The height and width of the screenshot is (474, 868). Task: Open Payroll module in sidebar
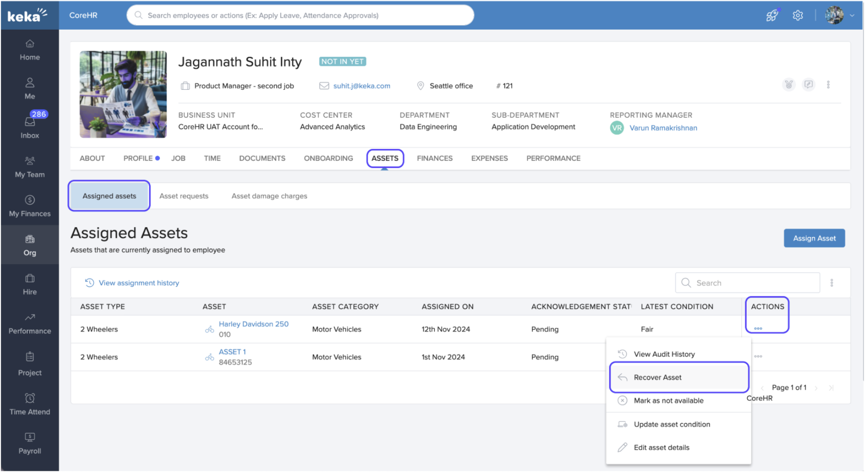(30, 443)
